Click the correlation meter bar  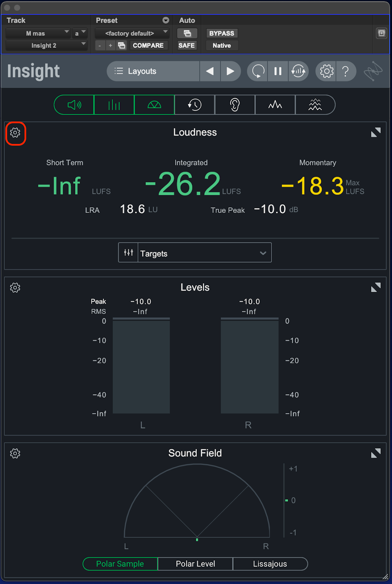(x=284, y=500)
